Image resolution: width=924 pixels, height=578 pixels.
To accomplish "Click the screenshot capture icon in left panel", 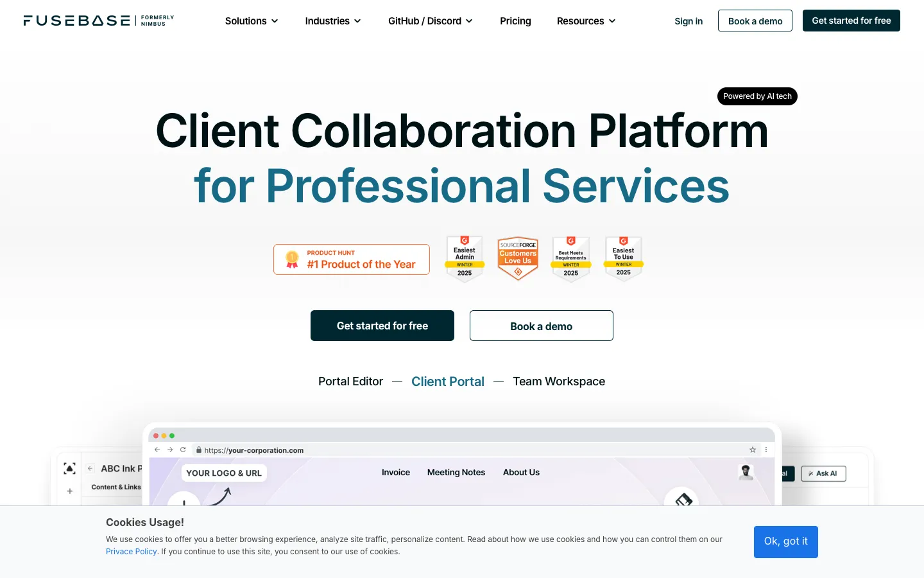I will (70, 469).
